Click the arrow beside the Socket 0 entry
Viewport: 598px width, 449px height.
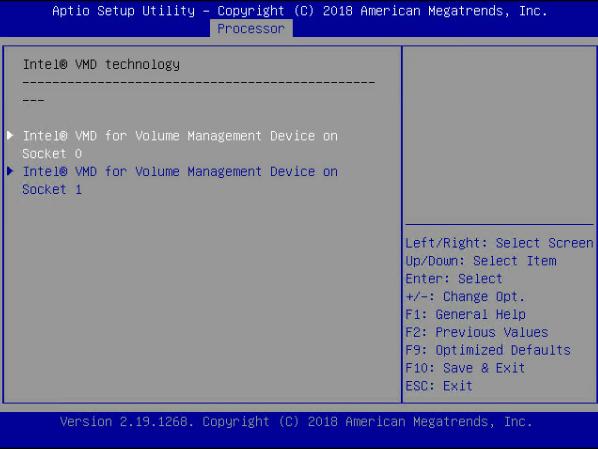10,135
